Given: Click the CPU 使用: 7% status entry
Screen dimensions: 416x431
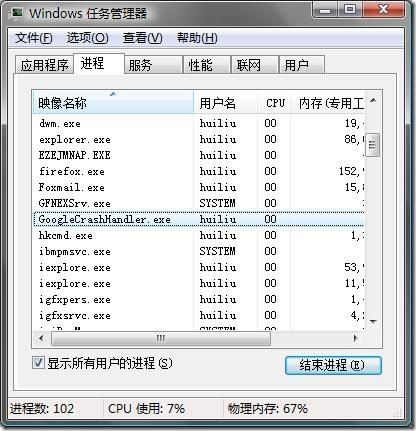Looking at the screenshot, I should coord(146,409).
